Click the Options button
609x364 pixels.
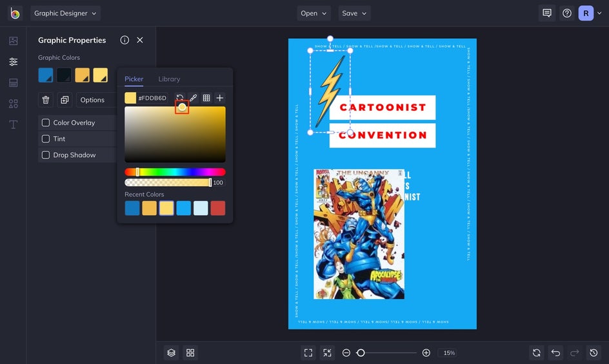(96, 100)
